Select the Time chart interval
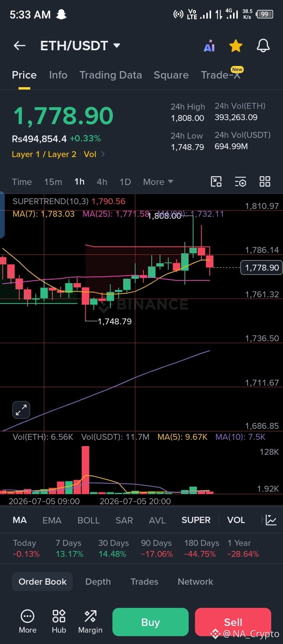283x644 pixels. (22, 182)
